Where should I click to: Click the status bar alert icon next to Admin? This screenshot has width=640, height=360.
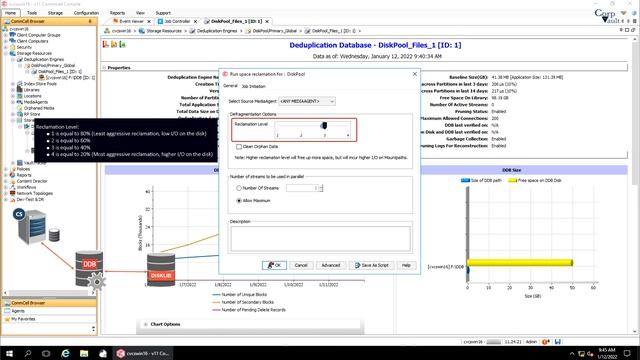tap(545, 342)
